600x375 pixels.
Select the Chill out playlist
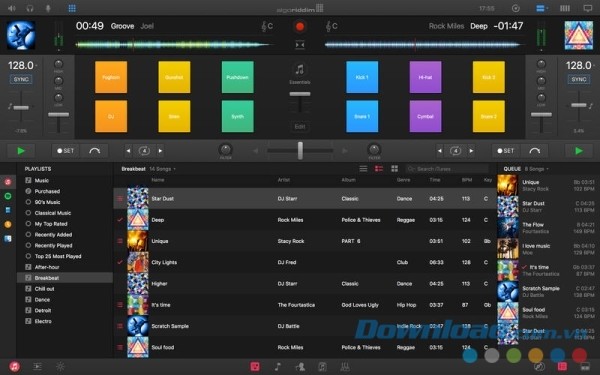(x=65, y=289)
